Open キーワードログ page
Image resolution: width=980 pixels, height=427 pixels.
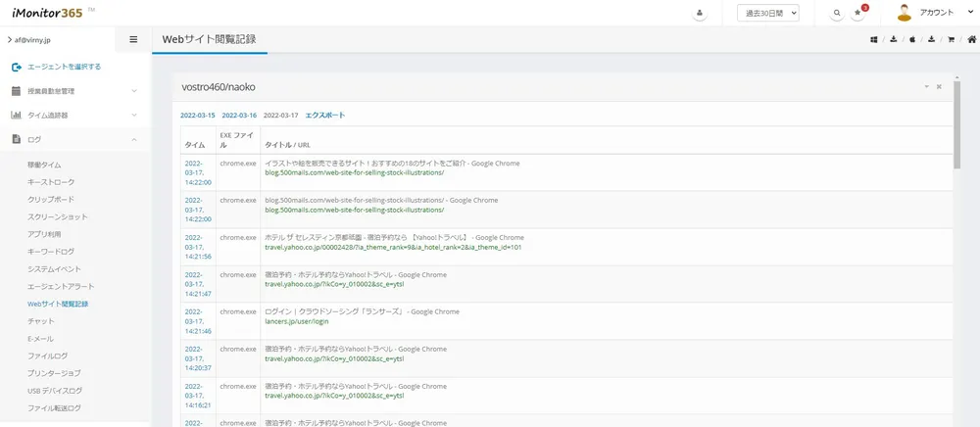[x=51, y=252]
